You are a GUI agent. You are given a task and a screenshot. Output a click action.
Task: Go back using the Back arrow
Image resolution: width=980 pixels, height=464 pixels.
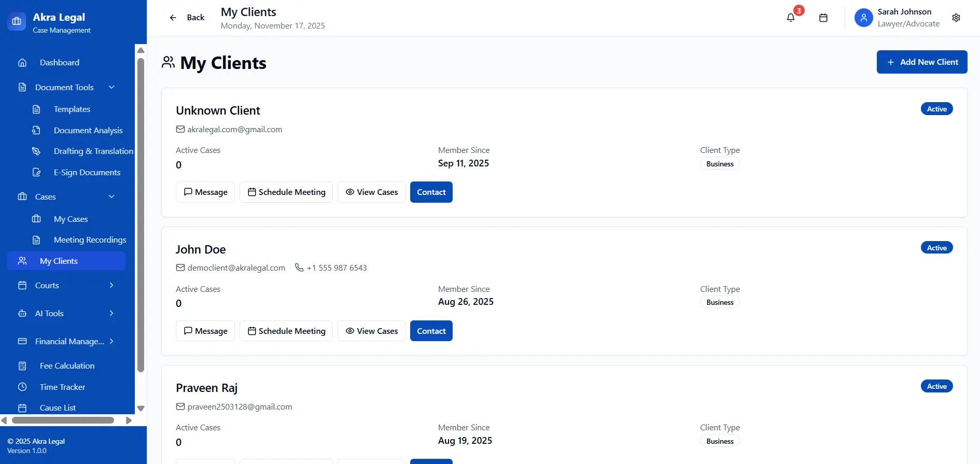[x=173, y=18]
